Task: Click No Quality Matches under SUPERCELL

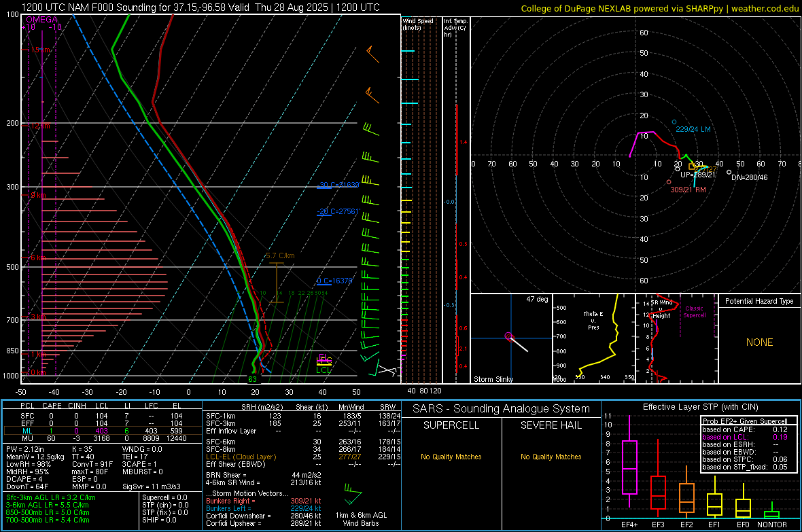Action: pyautogui.click(x=451, y=457)
